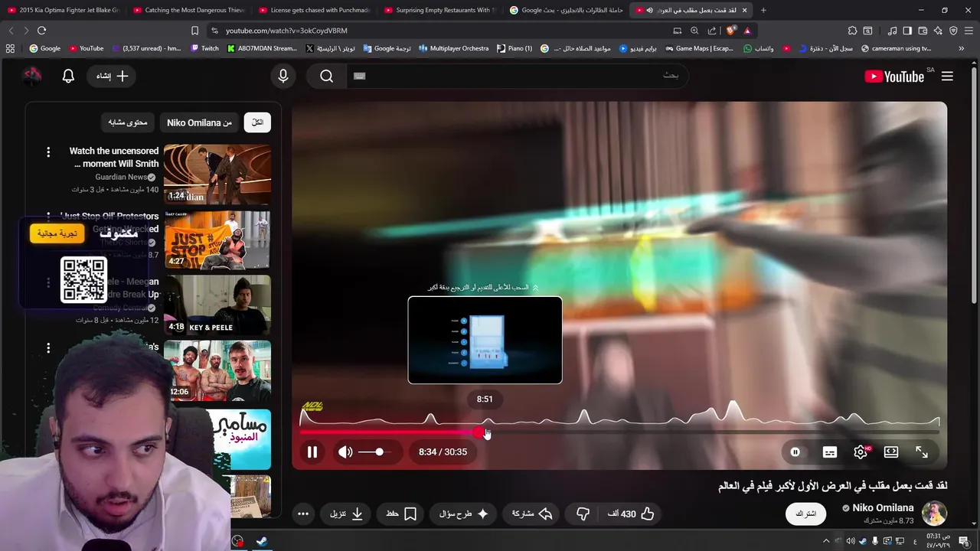980x551 pixels.
Task: Open the more actions three-dot menu below the video
Action: coord(303,514)
